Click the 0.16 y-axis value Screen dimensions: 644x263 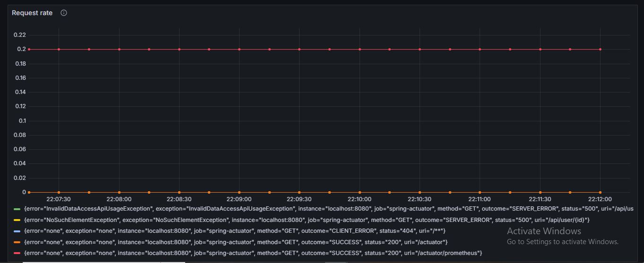[x=20, y=78]
